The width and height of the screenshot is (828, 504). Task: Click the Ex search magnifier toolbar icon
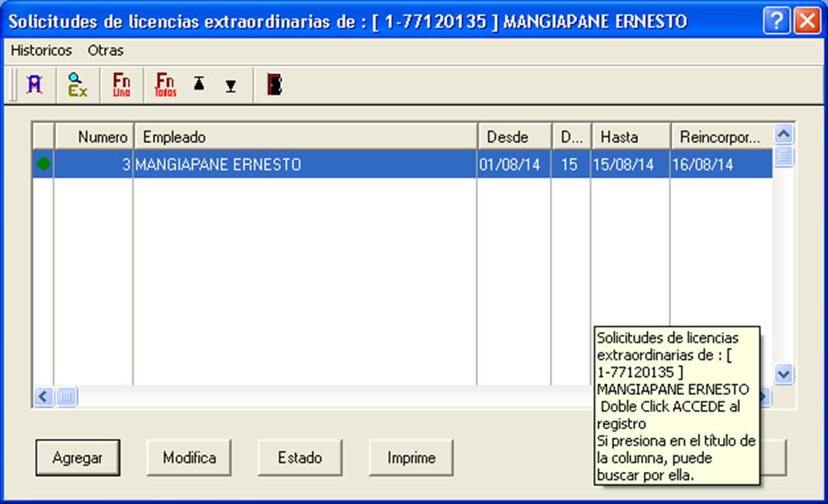(x=78, y=85)
